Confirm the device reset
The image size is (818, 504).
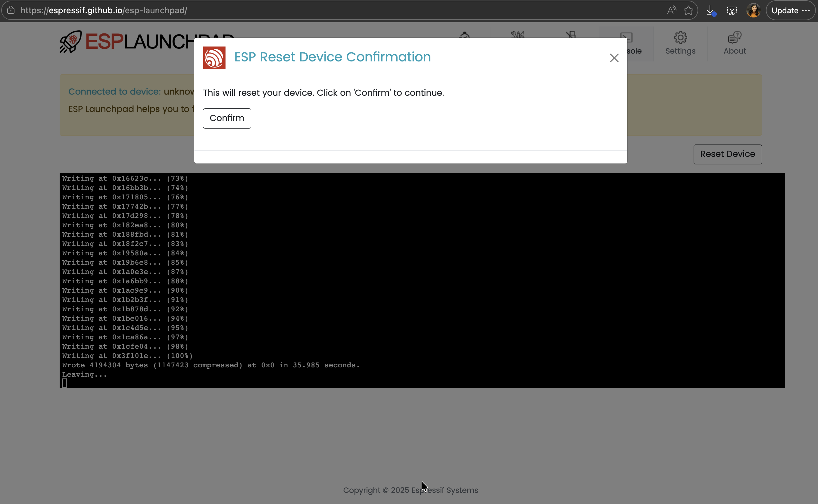227,118
